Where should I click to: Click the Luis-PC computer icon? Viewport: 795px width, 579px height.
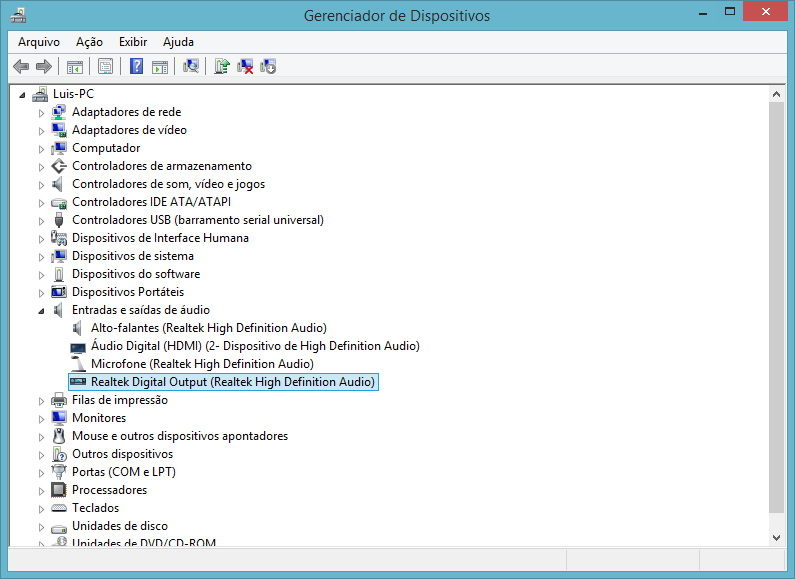40,94
